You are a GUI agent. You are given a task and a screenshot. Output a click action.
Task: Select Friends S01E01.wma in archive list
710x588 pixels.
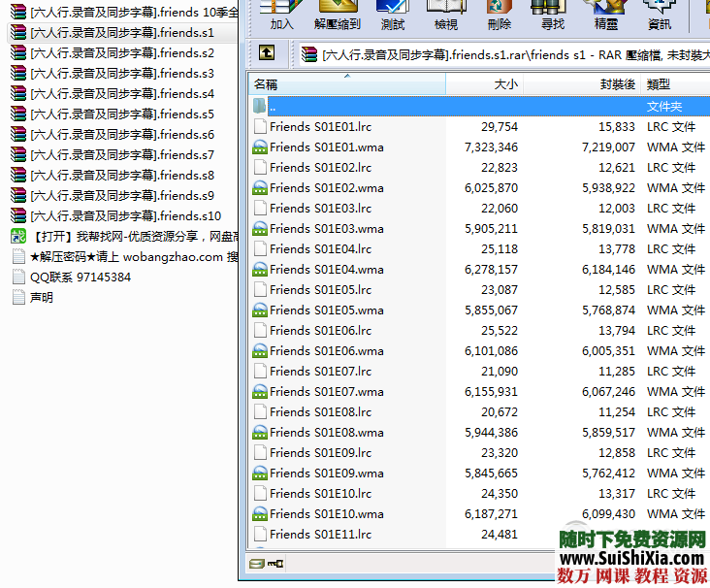326,147
